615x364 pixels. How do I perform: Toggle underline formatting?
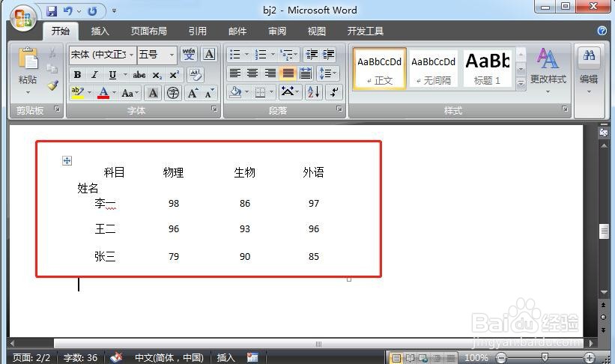coord(112,75)
